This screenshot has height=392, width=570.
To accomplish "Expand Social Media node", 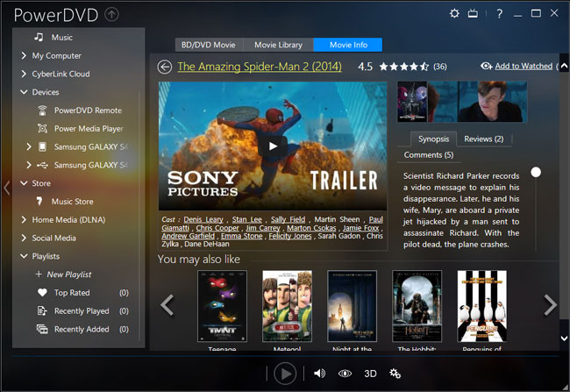I will point(24,238).
